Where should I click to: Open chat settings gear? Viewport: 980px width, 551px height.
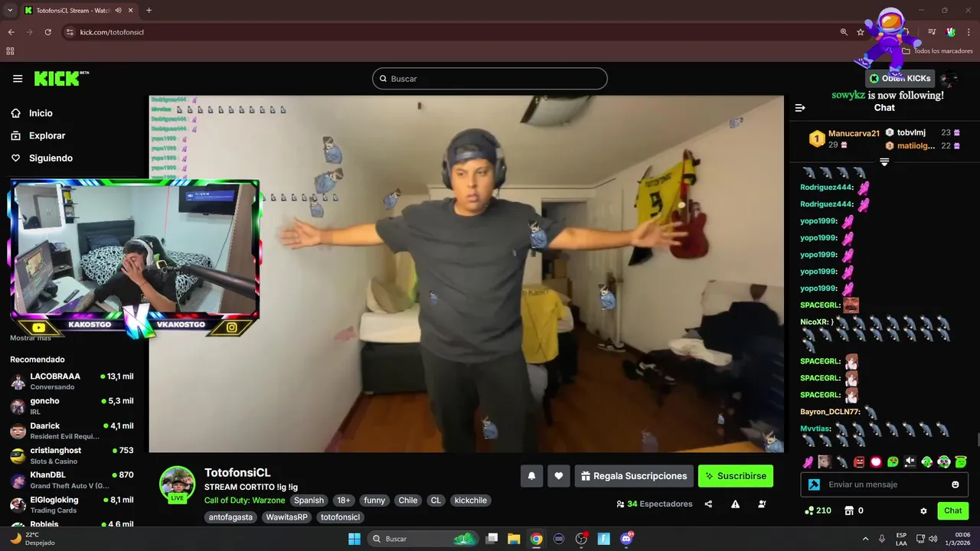(923, 510)
